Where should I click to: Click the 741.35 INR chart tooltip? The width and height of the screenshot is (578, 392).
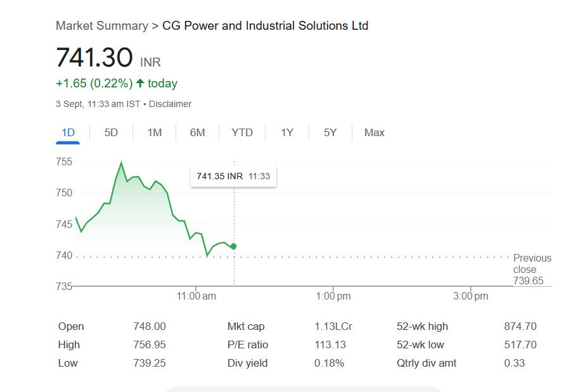click(x=233, y=176)
